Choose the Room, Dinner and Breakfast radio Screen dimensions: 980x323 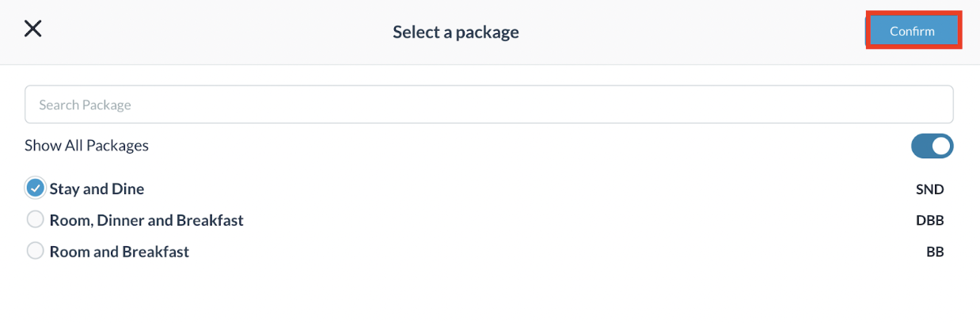[35, 219]
